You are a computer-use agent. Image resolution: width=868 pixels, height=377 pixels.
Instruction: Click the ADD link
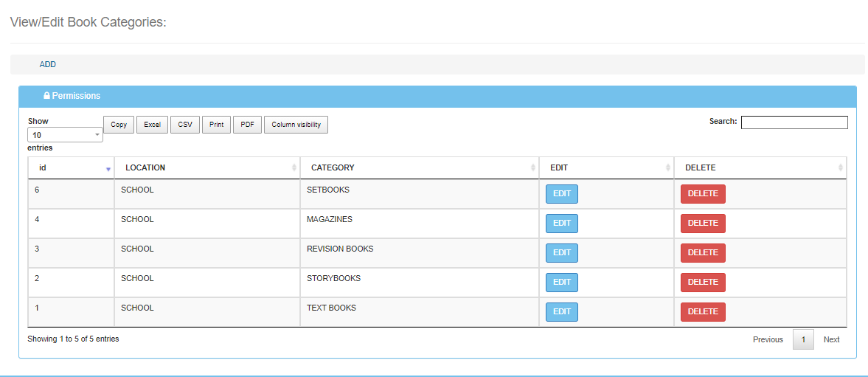pyautogui.click(x=48, y=64)
